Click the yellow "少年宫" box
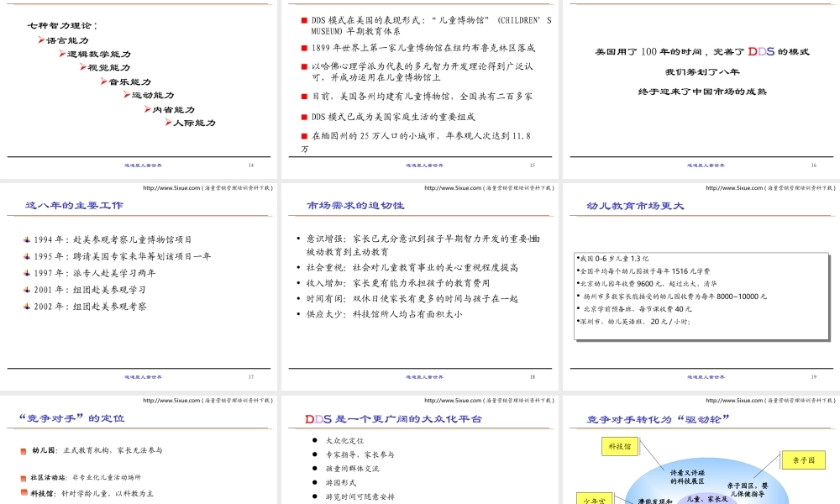This screenshot has height=504, width=840. tap(595, 499)
